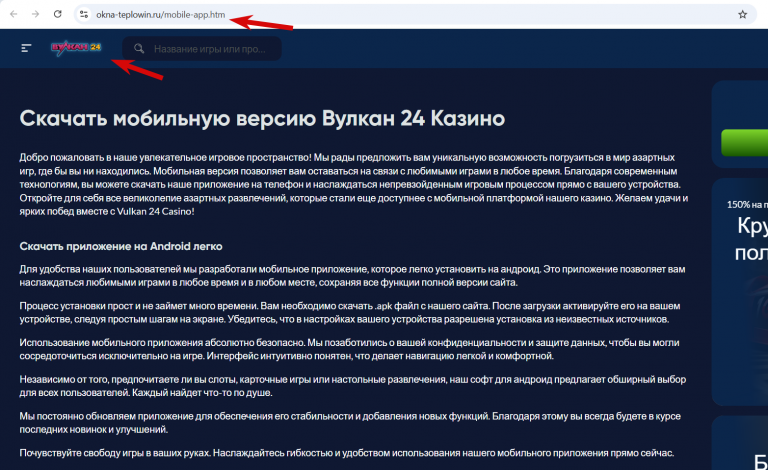The width and height of the screenshot is (768, 470).
Task: Click heading Скачать мобильную версию Вулкан 24 Казино
Action: [262, 118]
